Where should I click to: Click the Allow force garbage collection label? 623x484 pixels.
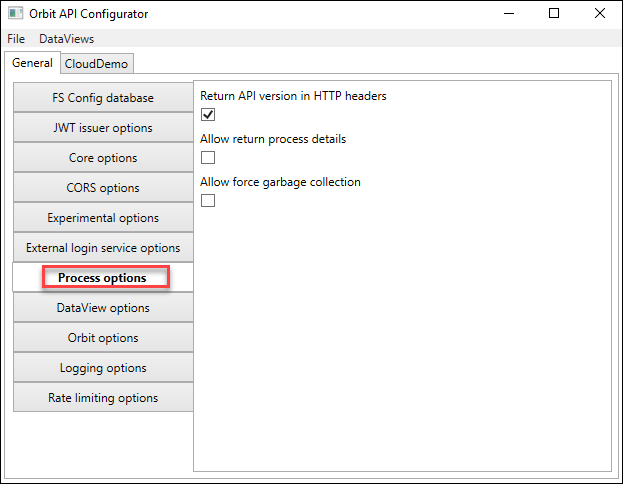coord(280,182)
